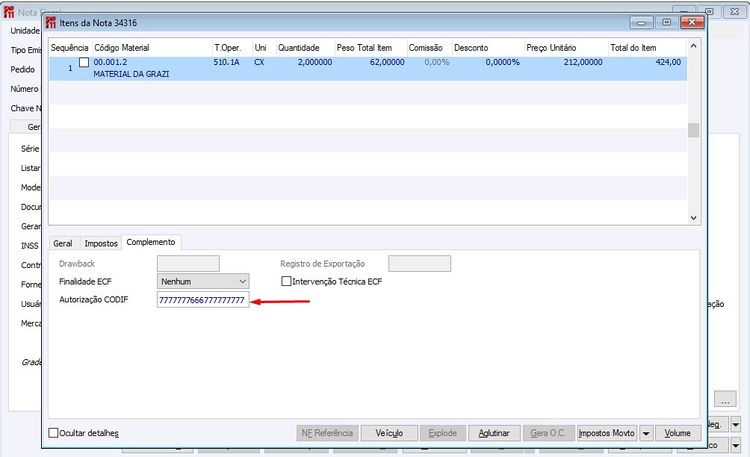
Task: Click the grid vertical scrollbar thumb
Action: [693, 130]
